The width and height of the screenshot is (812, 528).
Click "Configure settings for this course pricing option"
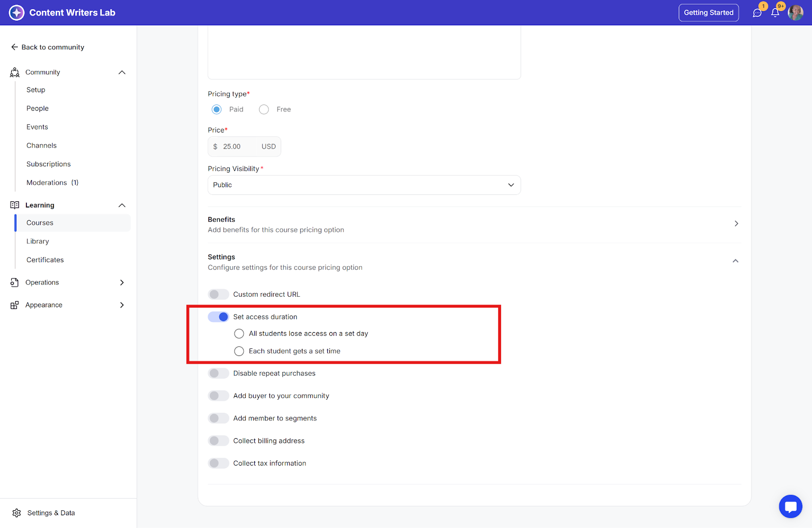285,267
